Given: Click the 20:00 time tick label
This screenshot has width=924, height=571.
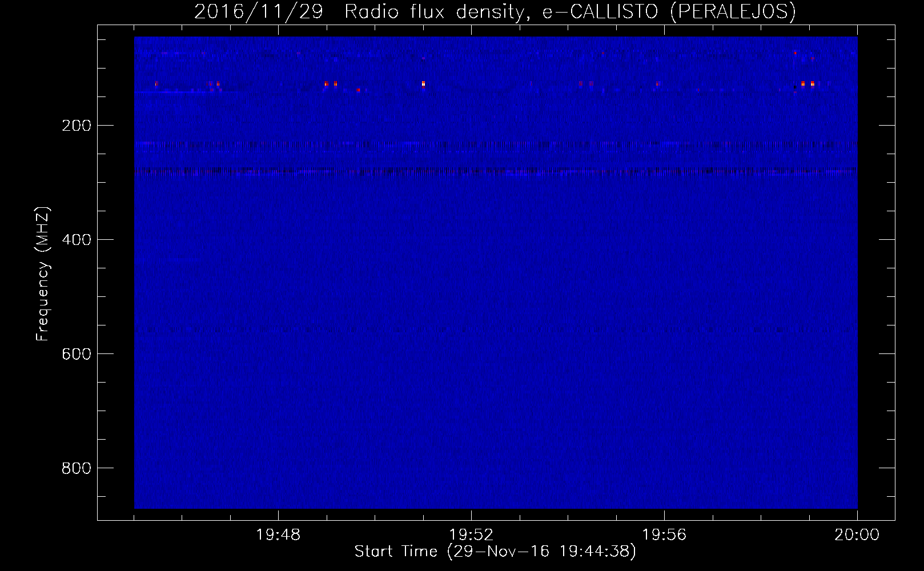Looking at the screenshot, I should coord(857,535).
